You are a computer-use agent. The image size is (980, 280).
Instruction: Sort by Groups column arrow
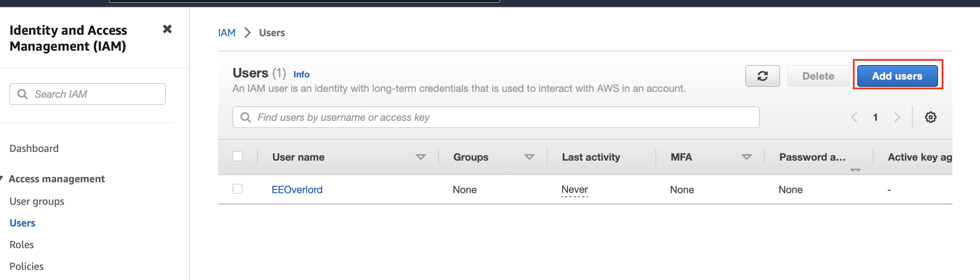(529, 157)
